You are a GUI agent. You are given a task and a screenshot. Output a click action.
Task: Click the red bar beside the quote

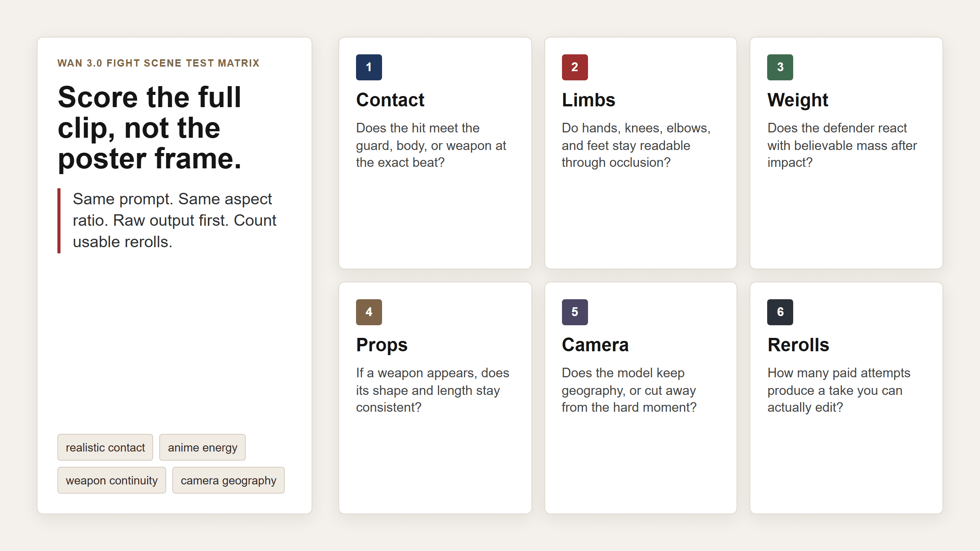(59, 221)
